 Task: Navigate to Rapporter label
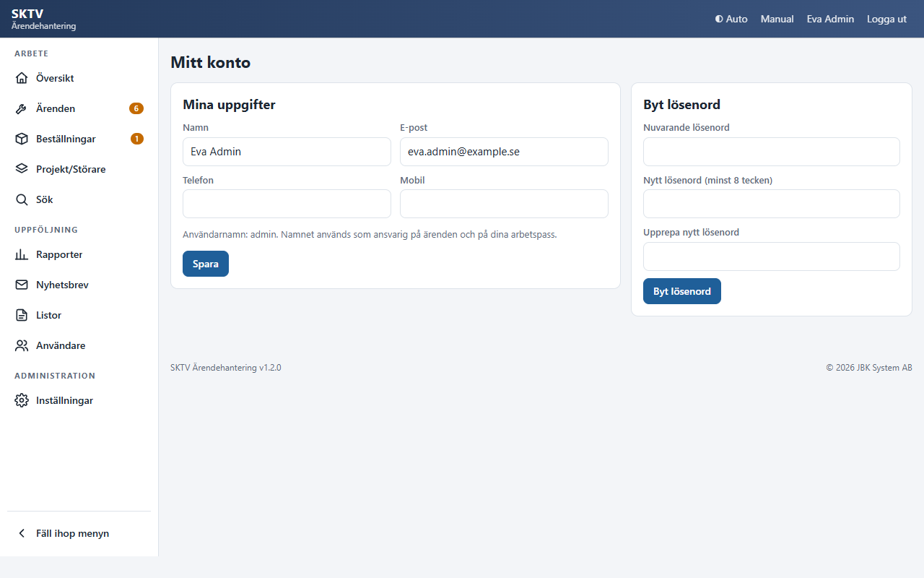coord(59,254)
